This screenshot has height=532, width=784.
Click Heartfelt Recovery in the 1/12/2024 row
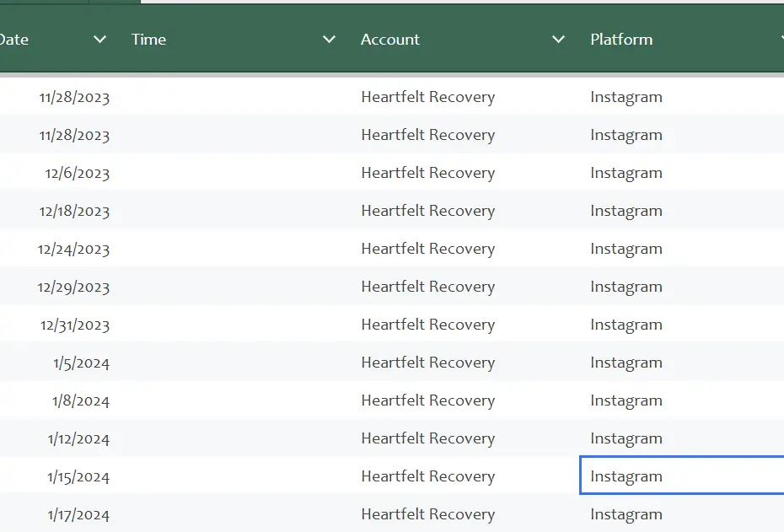428,439
